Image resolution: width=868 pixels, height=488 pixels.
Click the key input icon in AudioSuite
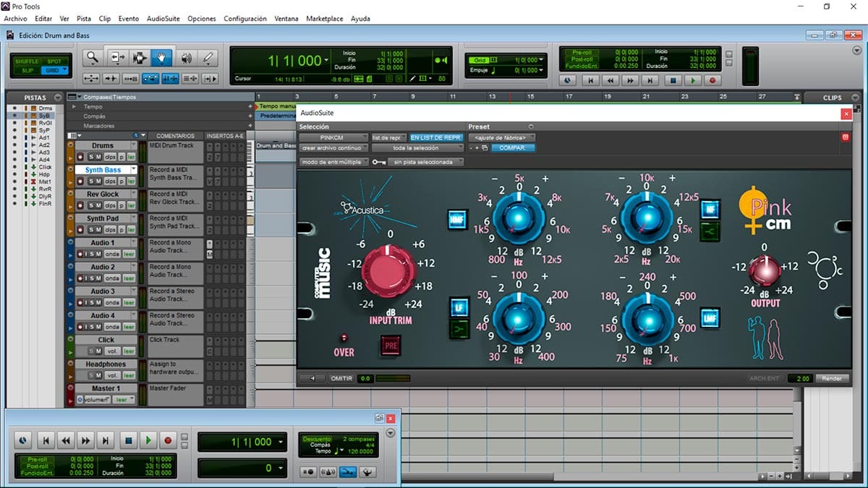[x=379, y=162]
